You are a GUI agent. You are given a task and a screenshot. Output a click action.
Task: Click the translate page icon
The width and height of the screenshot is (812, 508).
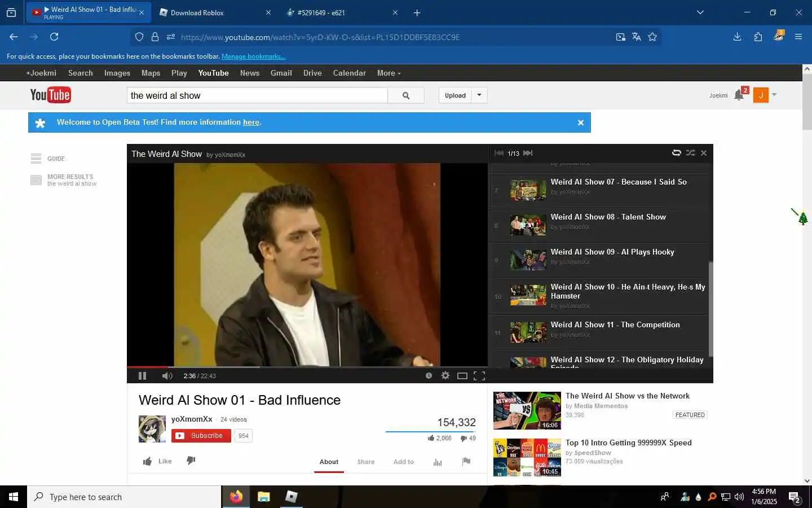click(x=637, y=37)
